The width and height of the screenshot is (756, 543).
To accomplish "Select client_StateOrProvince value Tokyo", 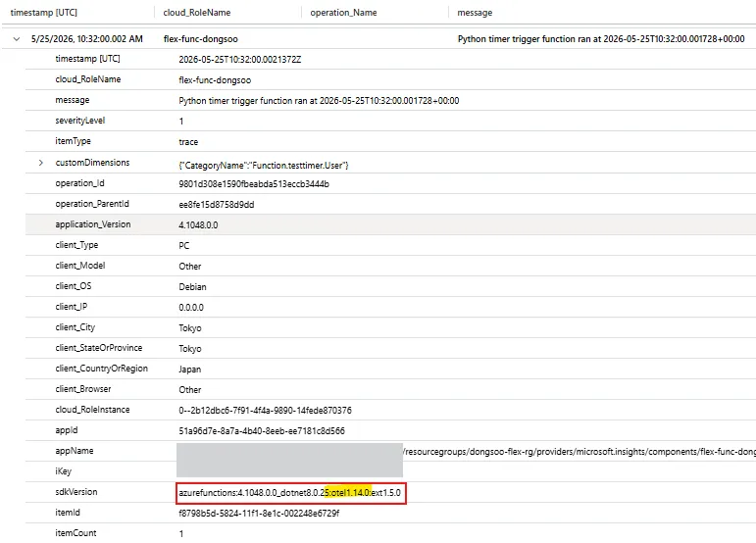I will (x=190, y=349).
